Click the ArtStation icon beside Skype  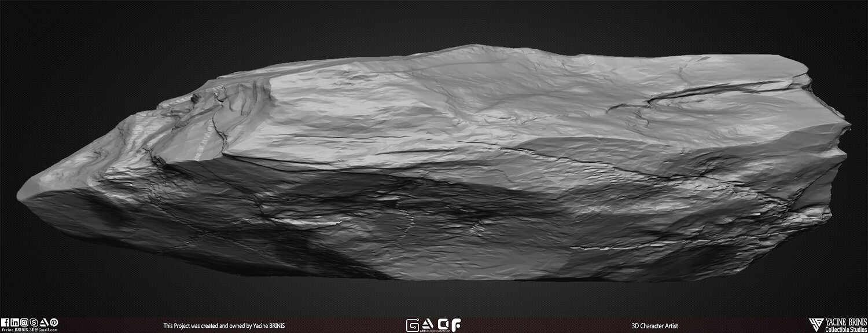(44, 322)
